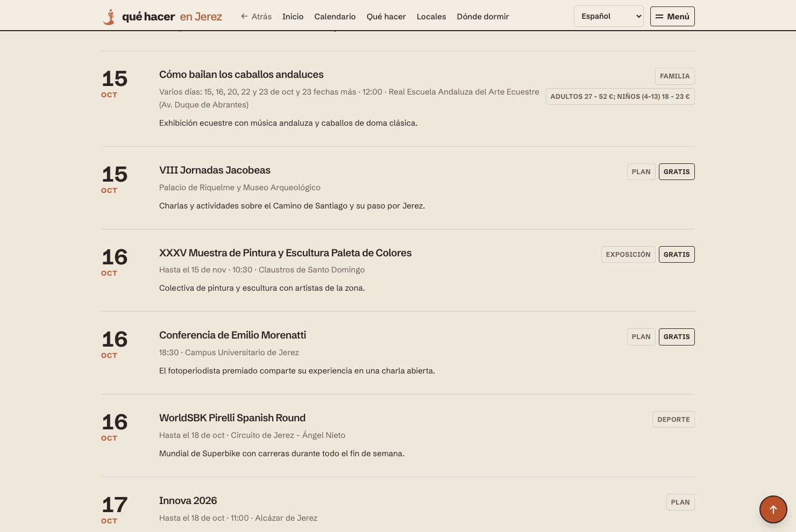Viewport: 796px width, 532px height.
Task: Click Real Escuela Andaluza del Arte Ecuestre details
Action: [349, 98]
